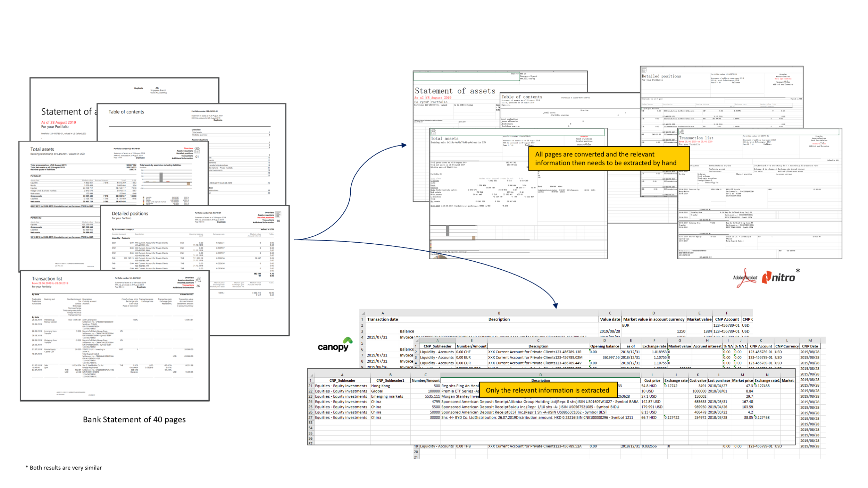Click the Nitro logo
This screenshot has width=868, height=488.
pos(779,278)
